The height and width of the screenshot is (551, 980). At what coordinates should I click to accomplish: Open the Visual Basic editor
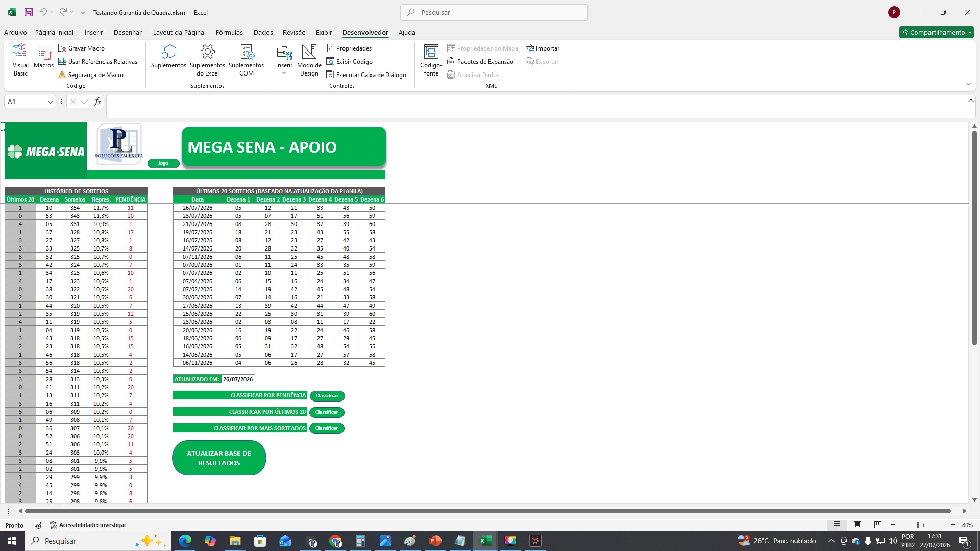20,60
